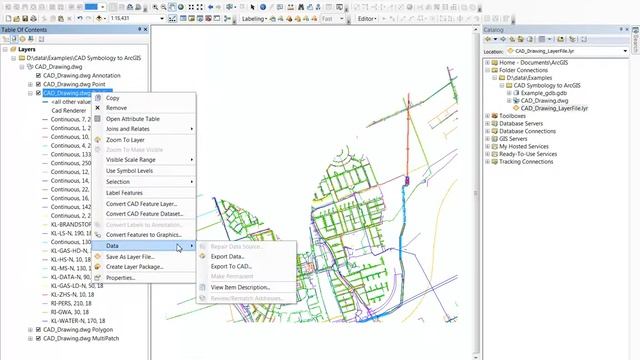Click Catalog Connect To Folder icon
Image resolution: width=640 pixels, height=360 pixels.
tap(560, 39)
